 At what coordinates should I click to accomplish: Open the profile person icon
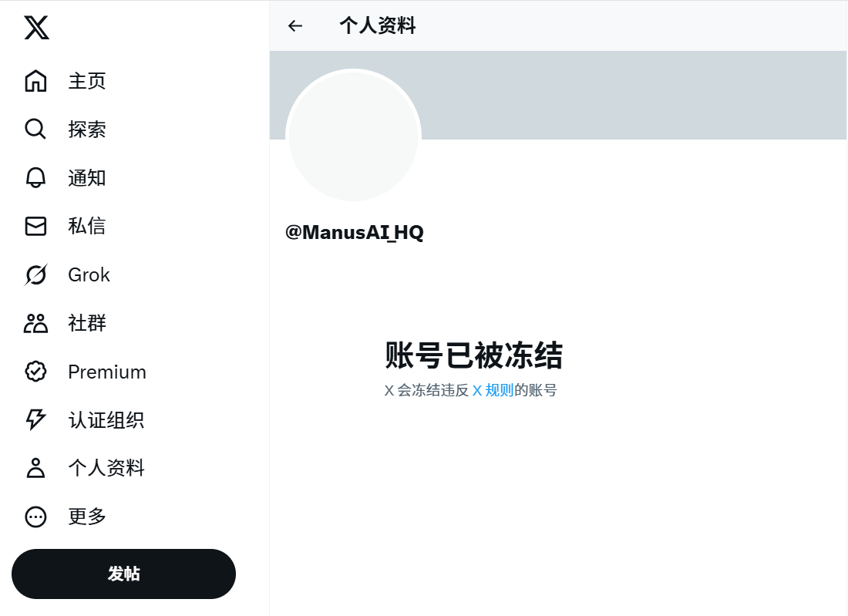(35, 468)
